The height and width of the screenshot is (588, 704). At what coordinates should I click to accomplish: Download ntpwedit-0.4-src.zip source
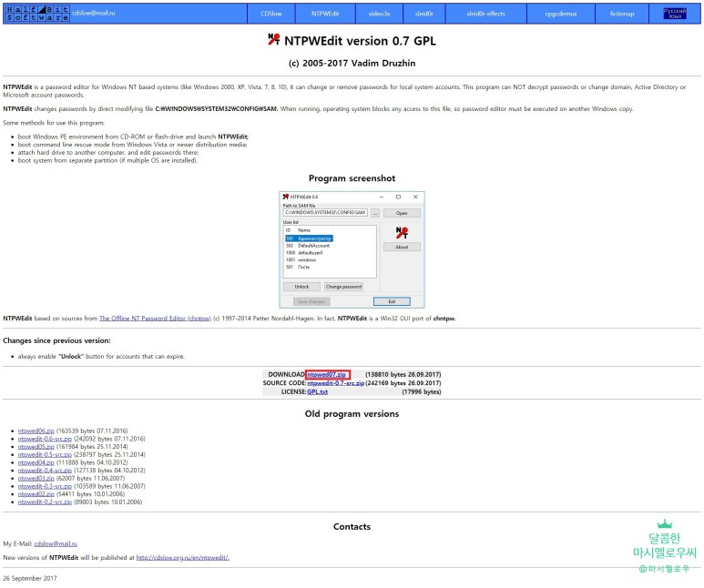click(45, 471)
